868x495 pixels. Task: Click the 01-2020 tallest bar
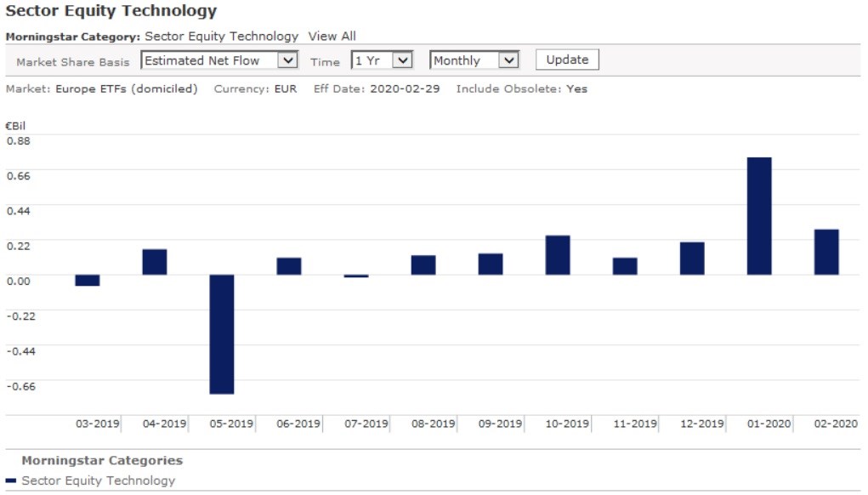pyautogui.click(x=758, y=216)
